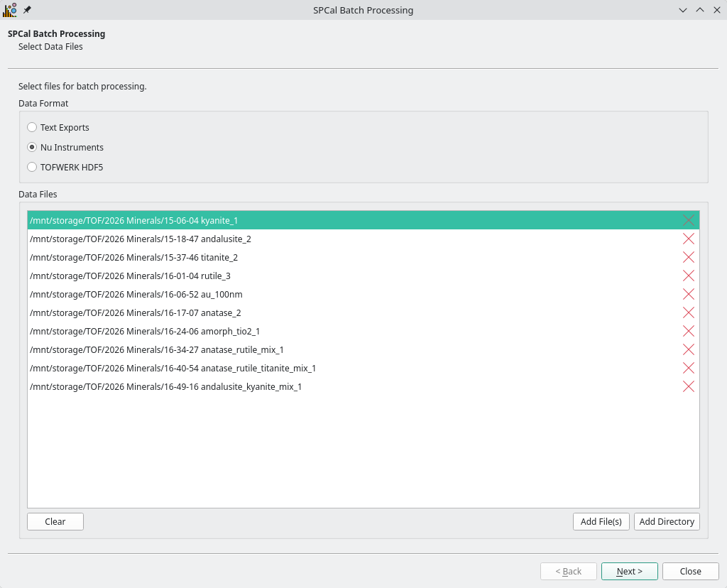
Task: Select the 15-06-04 kyanite_1 row
Action: [363, 220]
